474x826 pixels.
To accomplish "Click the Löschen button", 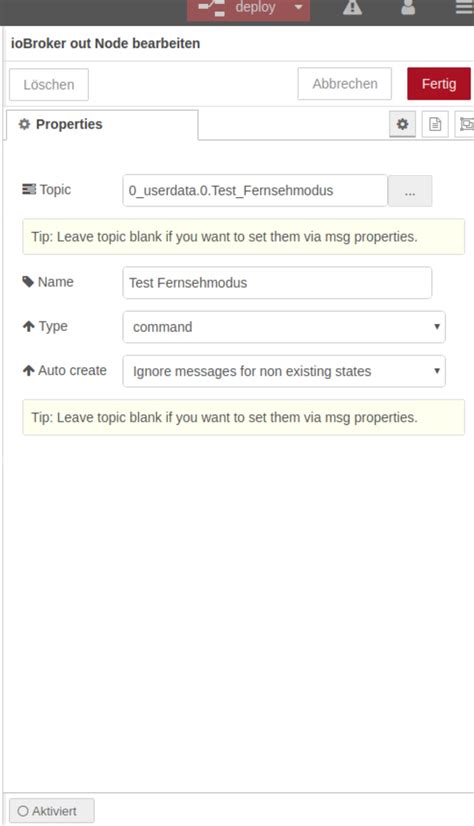I will [49, 84].
